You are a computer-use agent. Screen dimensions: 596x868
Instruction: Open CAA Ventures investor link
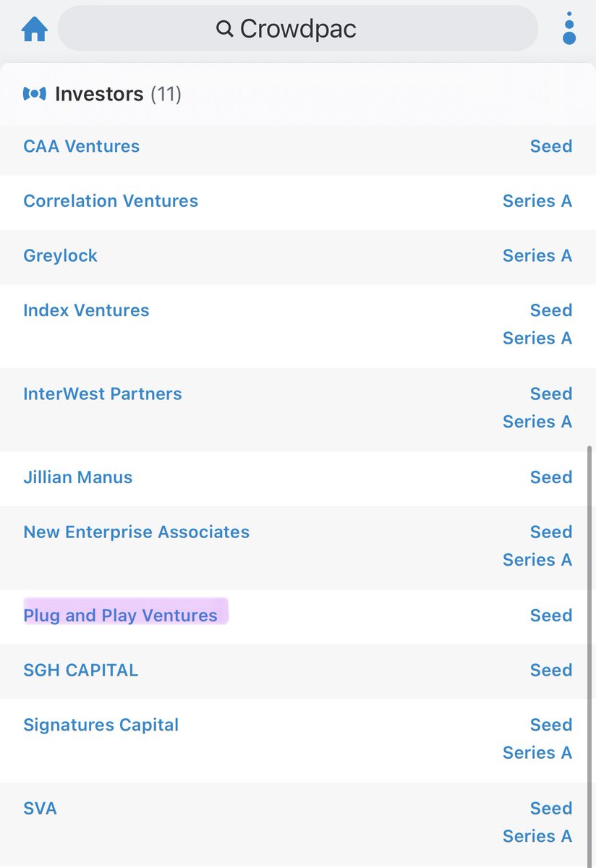81,146
